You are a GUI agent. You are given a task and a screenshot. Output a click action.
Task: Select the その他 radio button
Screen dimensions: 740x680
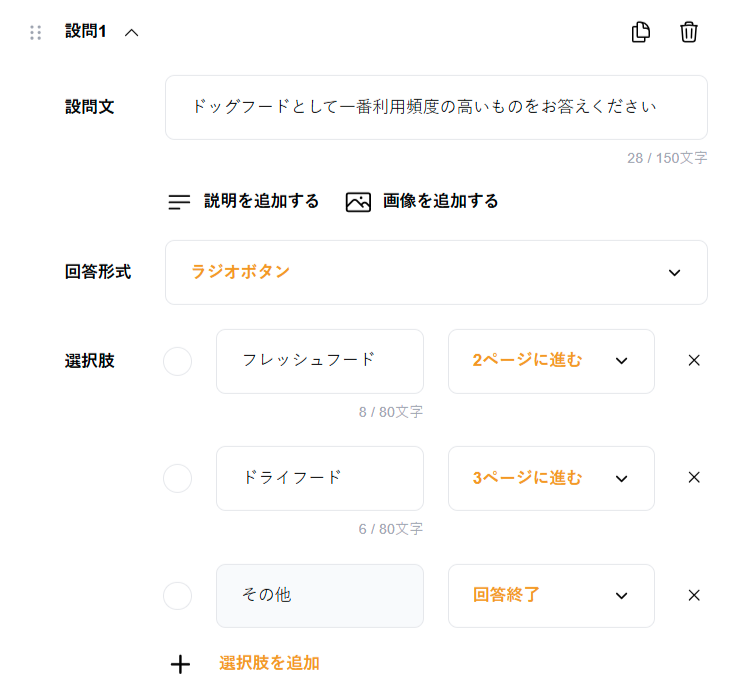[x=177, y=596]
